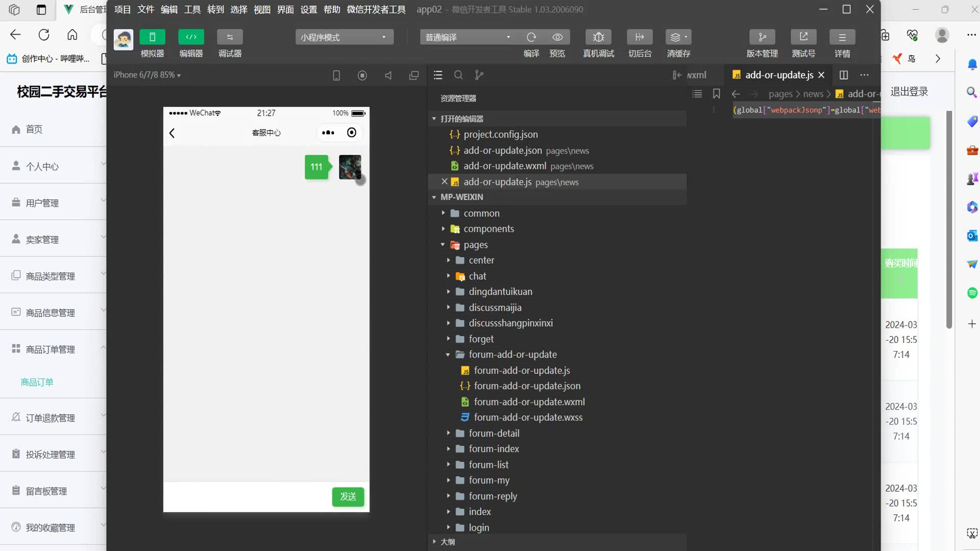Click the 真机调试 remote debug icon
The width and height of the screenshot is (980, 551).
point(599,37)
